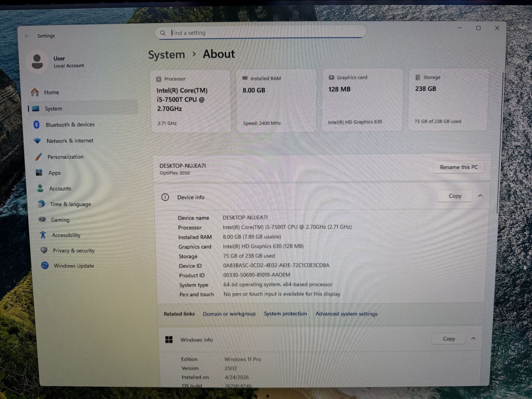Image resolution: width=532 pixels, height=399 pixels.
Task: Open Privacy & security shield icon
Action: (x=44, y=250)
